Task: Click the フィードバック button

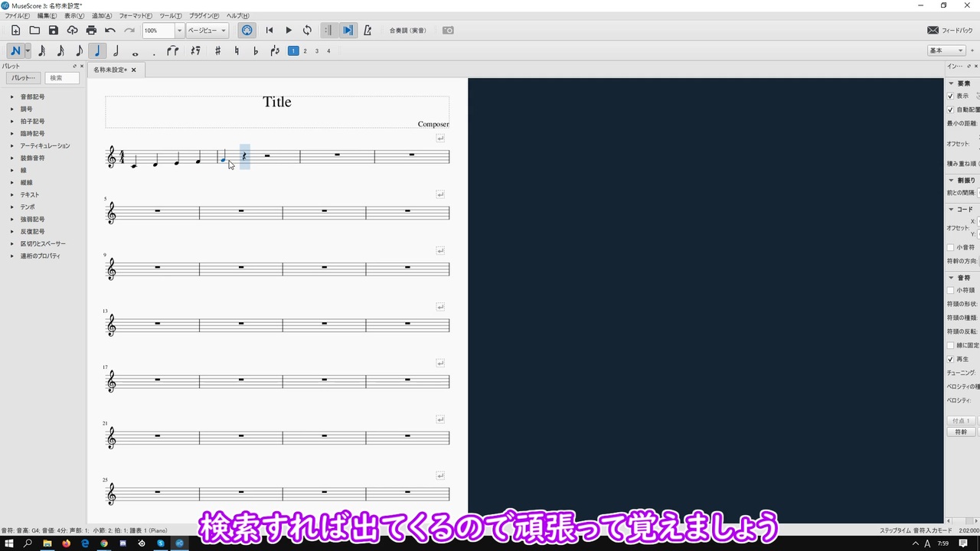Action: point(950,31)
